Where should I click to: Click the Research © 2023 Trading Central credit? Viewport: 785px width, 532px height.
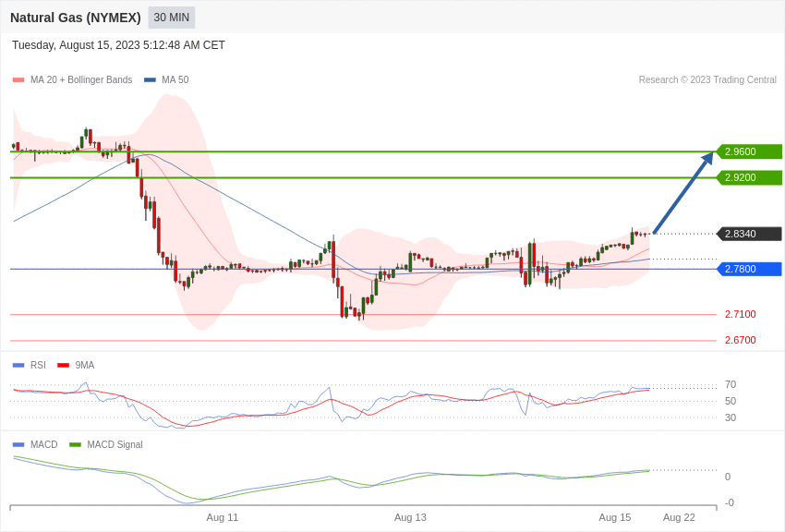tap(707, 79)
